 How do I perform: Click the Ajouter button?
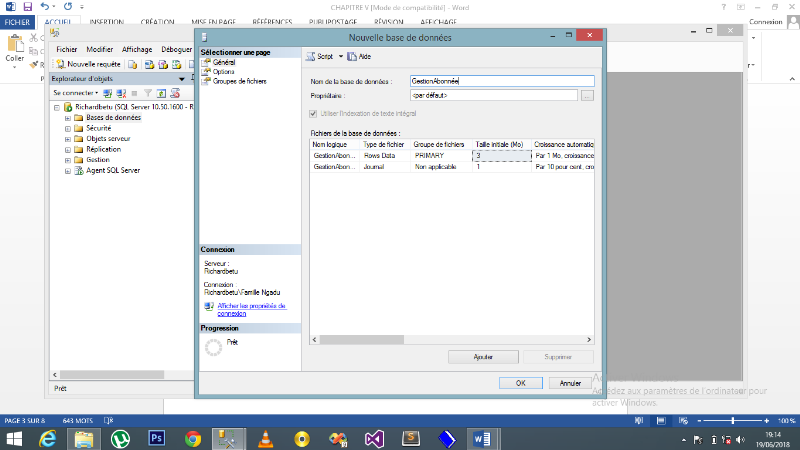(483, 357)
